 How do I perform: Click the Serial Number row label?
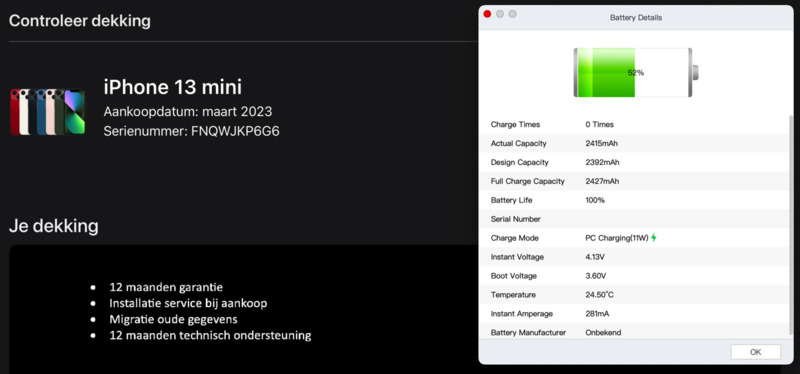click(x=515, y=219)
